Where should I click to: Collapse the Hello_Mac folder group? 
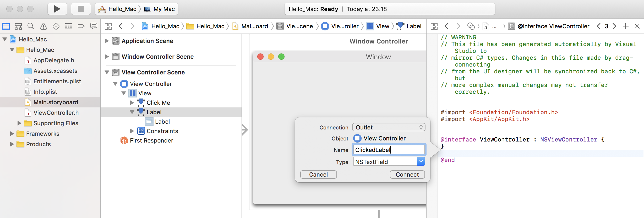tap(12, 50)
